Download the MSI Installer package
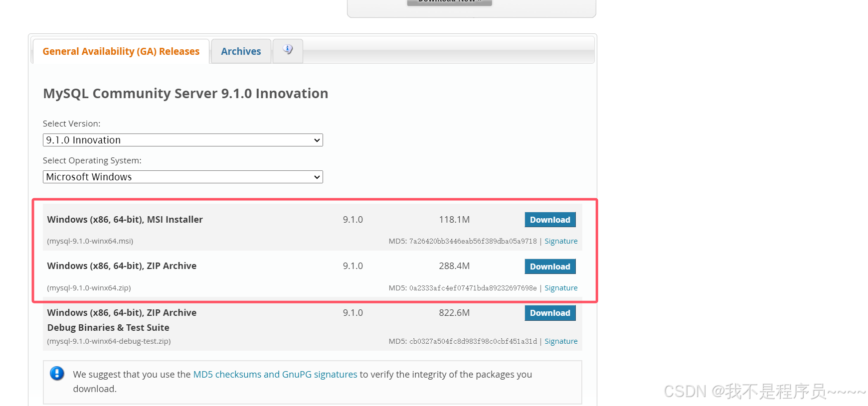Image resolution: width=868 pixels, height=406 pixels. pos(550,220)
